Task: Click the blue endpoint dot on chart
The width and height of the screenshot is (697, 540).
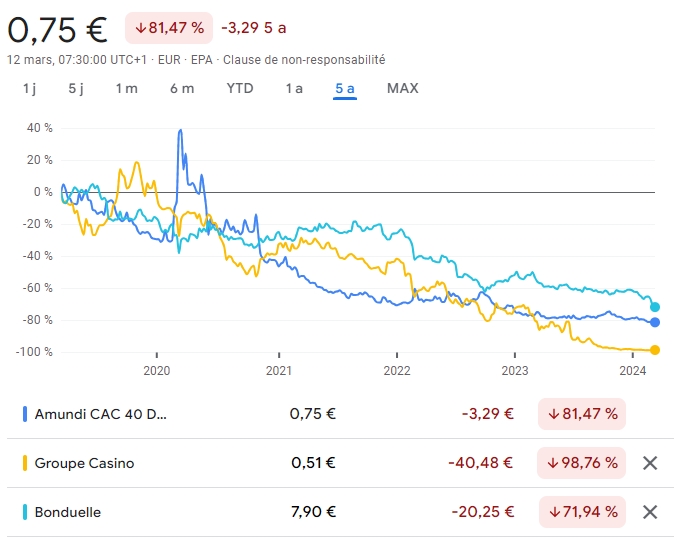Action: coord(655,322)
